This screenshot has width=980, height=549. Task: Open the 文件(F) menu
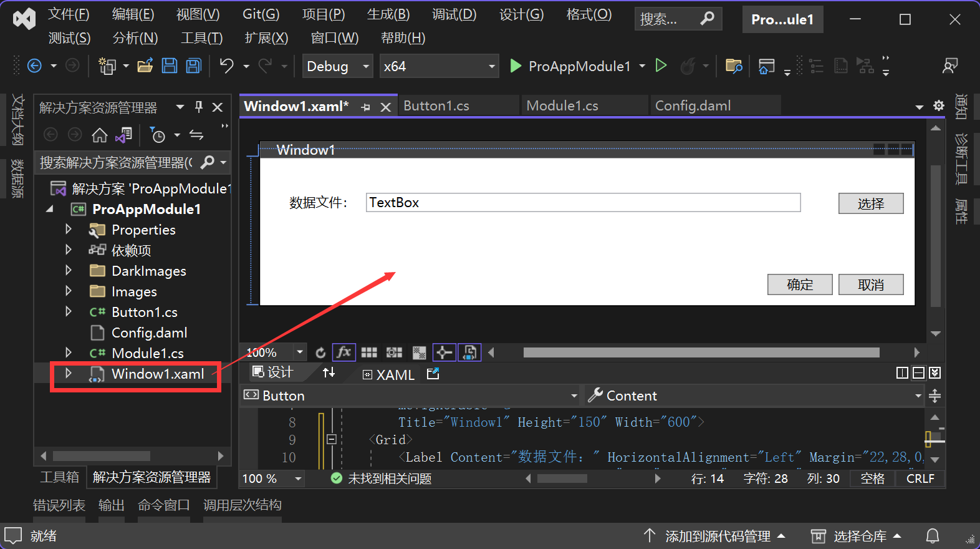(69, 14)
